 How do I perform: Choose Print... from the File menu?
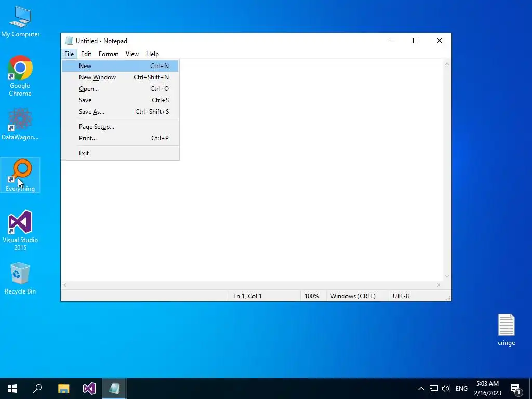(x=120, y=138)
